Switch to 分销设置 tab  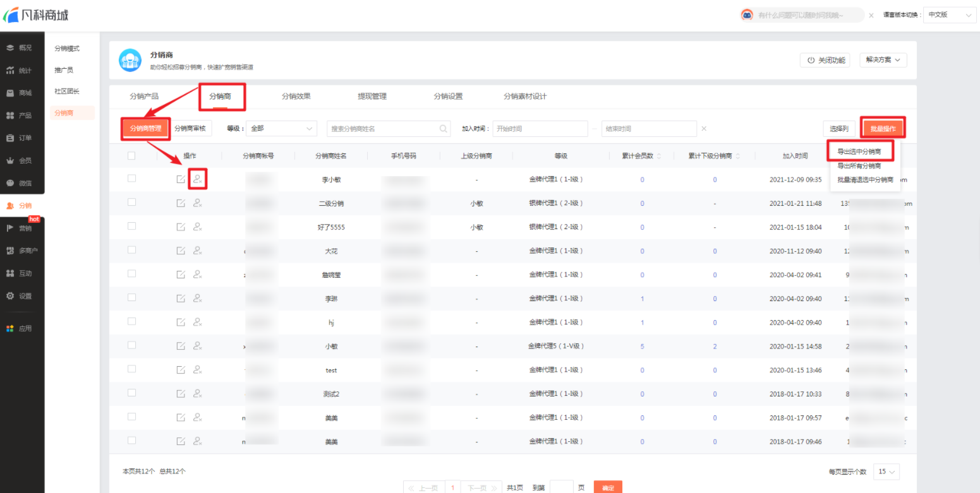(x=448, y=97)
